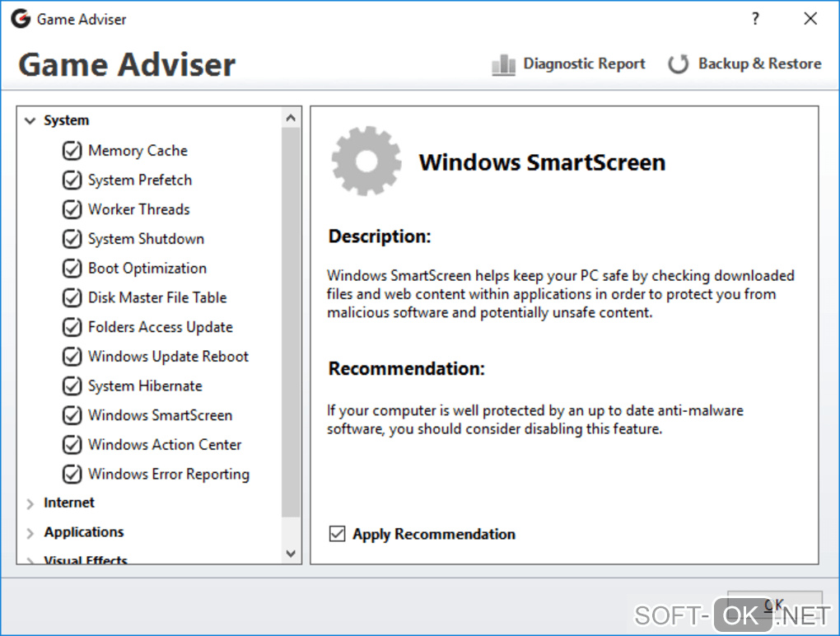Select the System category label

pyautogui.click(x=67, y=120)
